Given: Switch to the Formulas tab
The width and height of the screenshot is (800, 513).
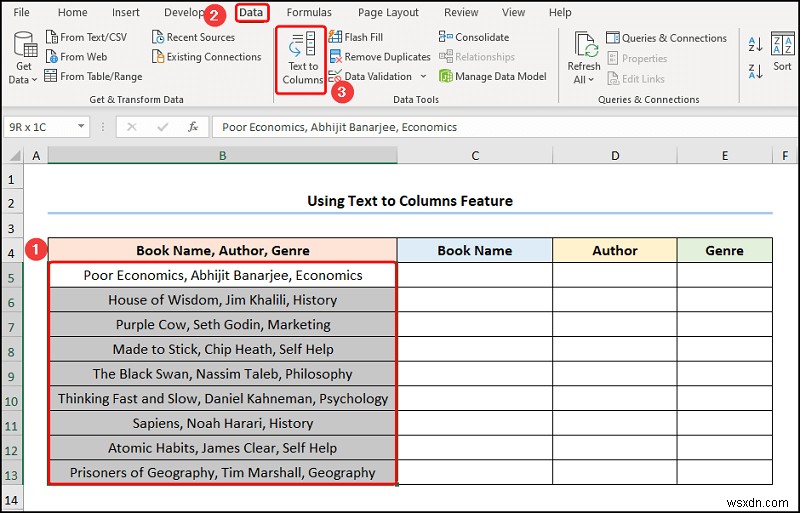Looking at the screenshot, I should tap(309, 12).
